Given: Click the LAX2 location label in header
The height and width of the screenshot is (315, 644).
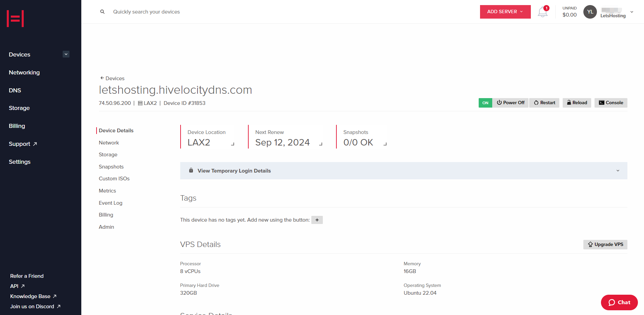Looking at the screenshot, I should 147,103.
